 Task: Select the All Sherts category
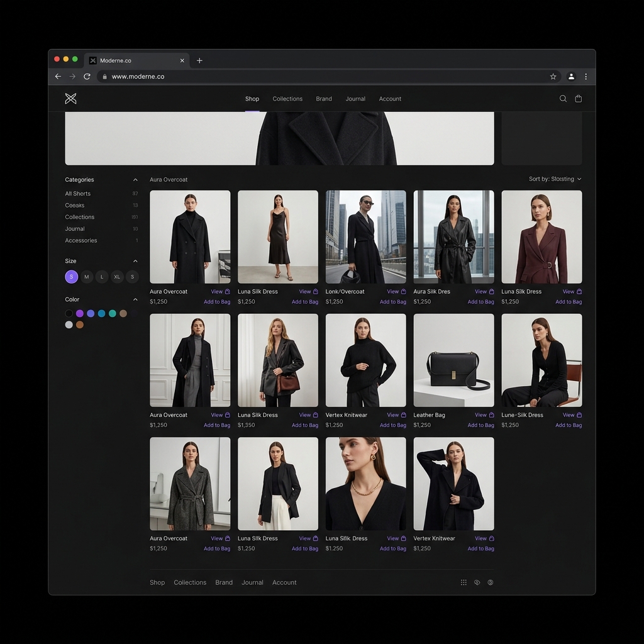point(77,194)
